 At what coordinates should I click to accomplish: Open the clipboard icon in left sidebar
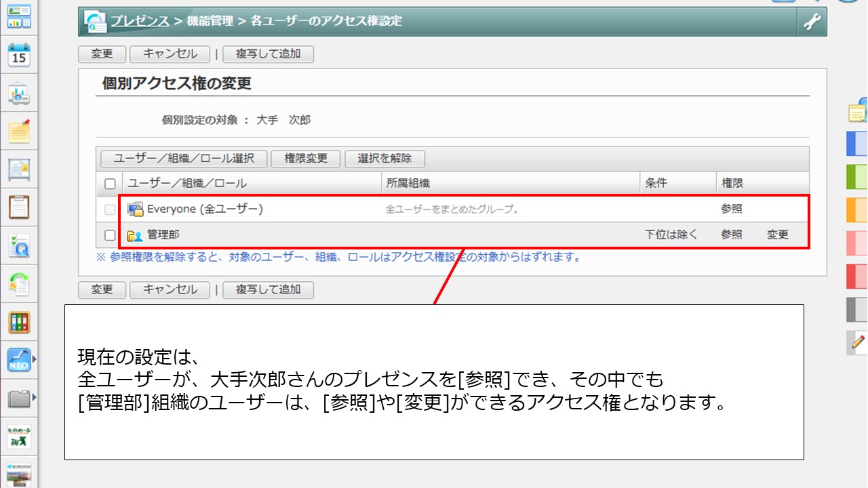tap(19, 207)
